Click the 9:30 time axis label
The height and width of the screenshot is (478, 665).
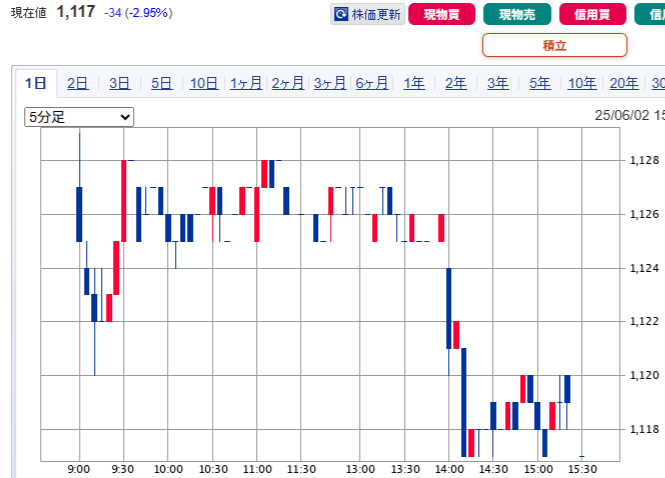[123, 470]
